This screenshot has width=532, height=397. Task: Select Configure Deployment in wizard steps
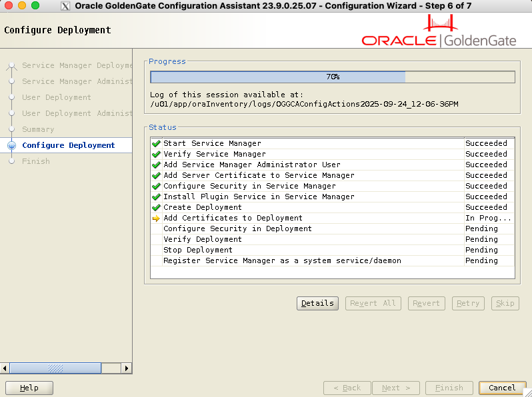coord(68,145)
